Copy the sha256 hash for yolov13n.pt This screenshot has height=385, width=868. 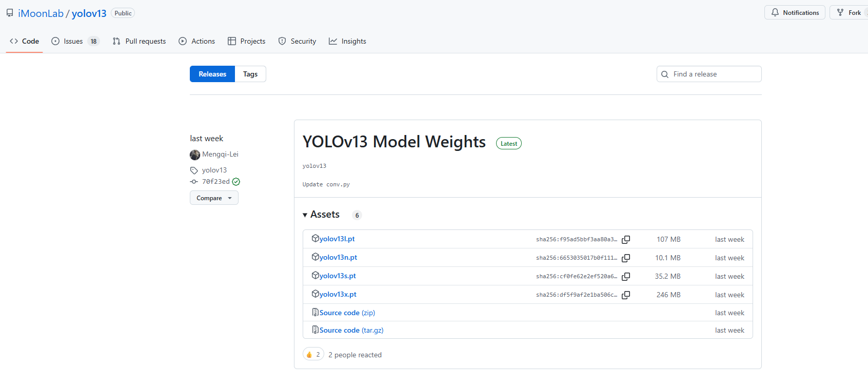[626, 258]
